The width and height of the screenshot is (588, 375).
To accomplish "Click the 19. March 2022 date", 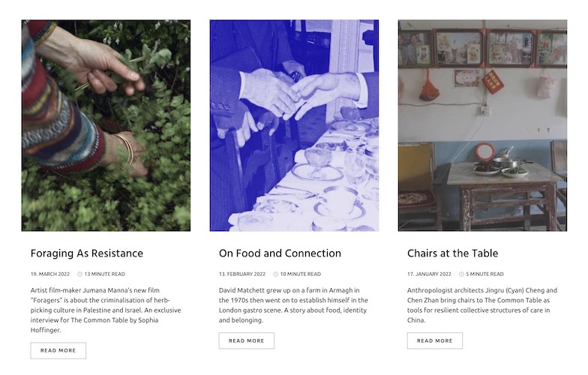I will coord(51,274).
